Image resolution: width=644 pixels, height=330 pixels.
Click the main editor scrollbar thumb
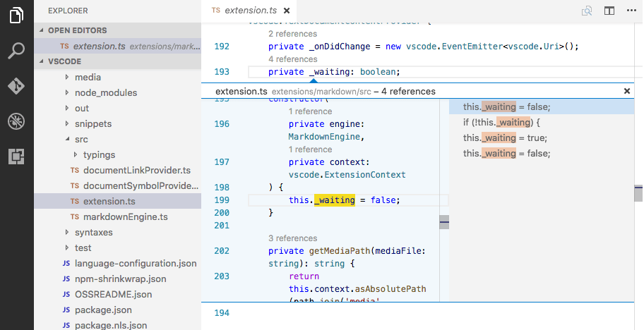click(638, 193)
